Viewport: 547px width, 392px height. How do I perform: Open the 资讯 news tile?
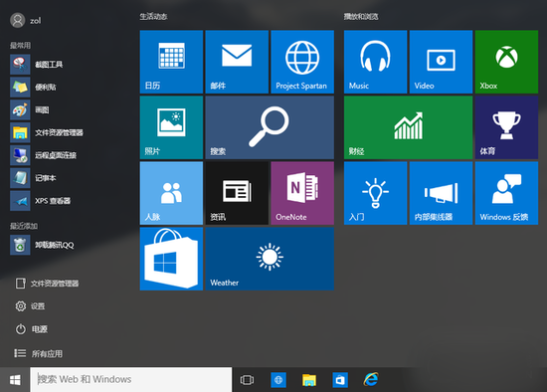(x=237, y=193)
